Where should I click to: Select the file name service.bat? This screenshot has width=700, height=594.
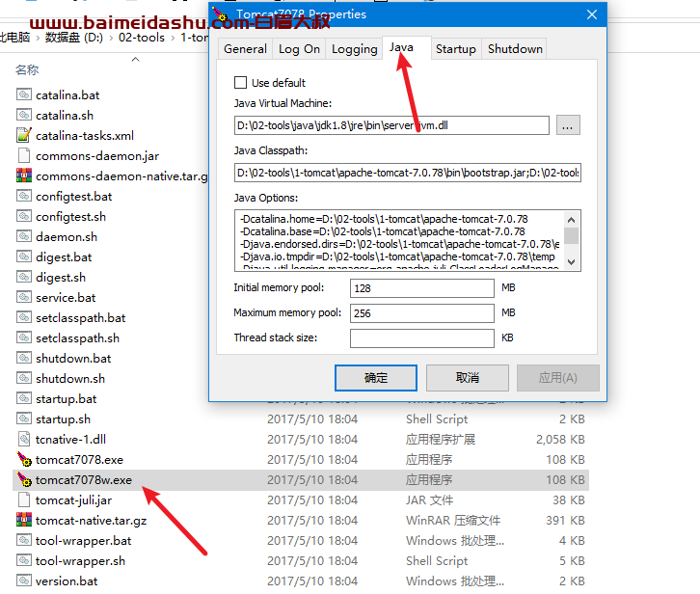pos(66,297)
